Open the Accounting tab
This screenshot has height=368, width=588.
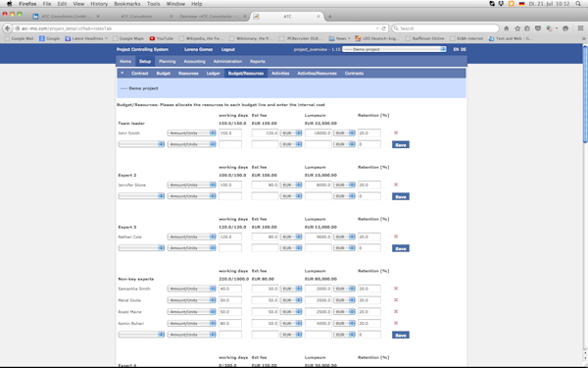click(x=194, y=61)
